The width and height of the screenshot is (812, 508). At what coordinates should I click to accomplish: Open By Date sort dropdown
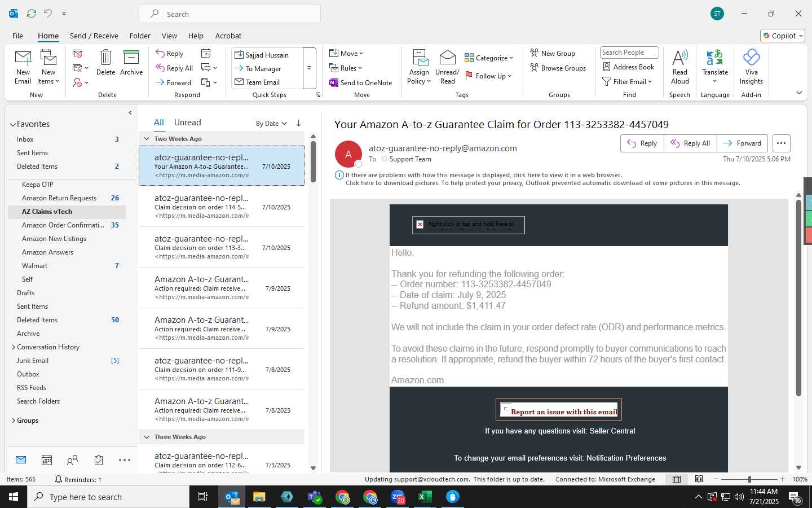click(x=271, y=124)
